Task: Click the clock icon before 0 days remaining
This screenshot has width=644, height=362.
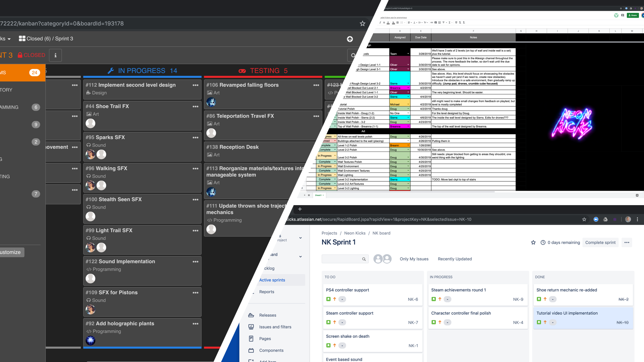Action: click(543, 242)
